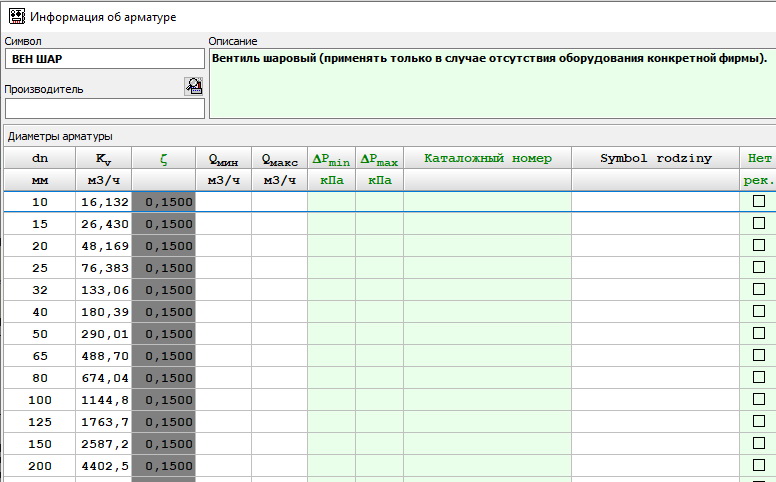This screenshot has width=776, height=482.
Task: Click the ζ 0,1500 cell in dn 10 row
Action: pyautogui.click(x=164, y=202)
